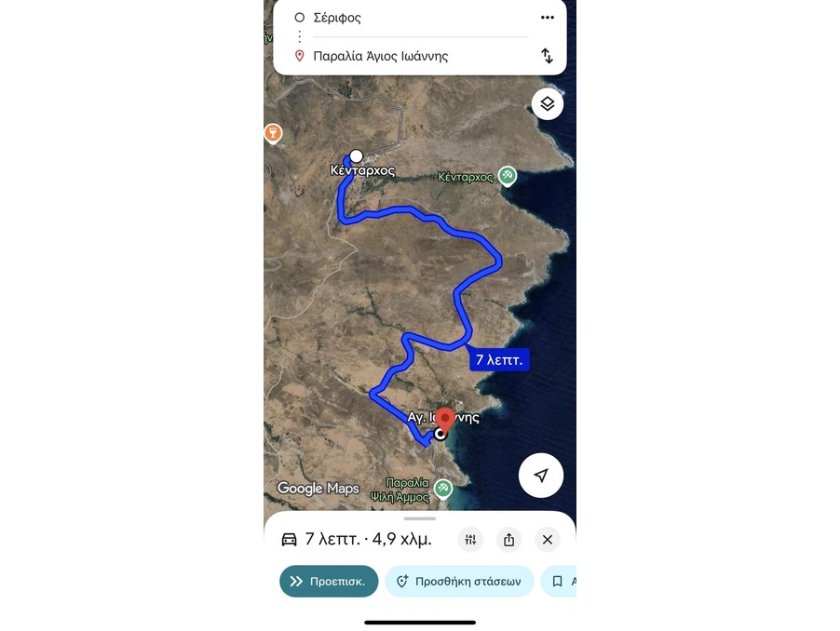Tap the Παραλία Ψιλή Άμμος beach marker
840x631 pixels.
442,489
